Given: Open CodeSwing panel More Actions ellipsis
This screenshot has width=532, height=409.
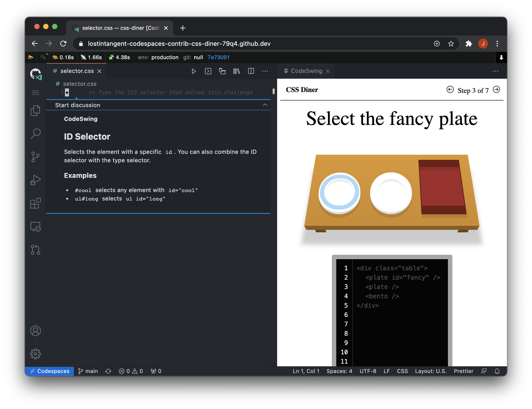Looking at the screenshot, I should pyautogui.click(x=495, y=71).
